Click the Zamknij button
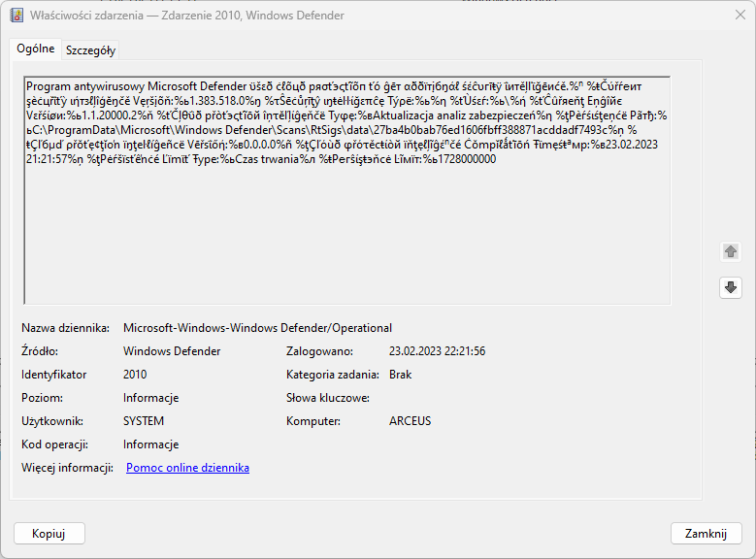Image resolution: width=756 pixels, height=559 pixels. [x=706, y=534]
